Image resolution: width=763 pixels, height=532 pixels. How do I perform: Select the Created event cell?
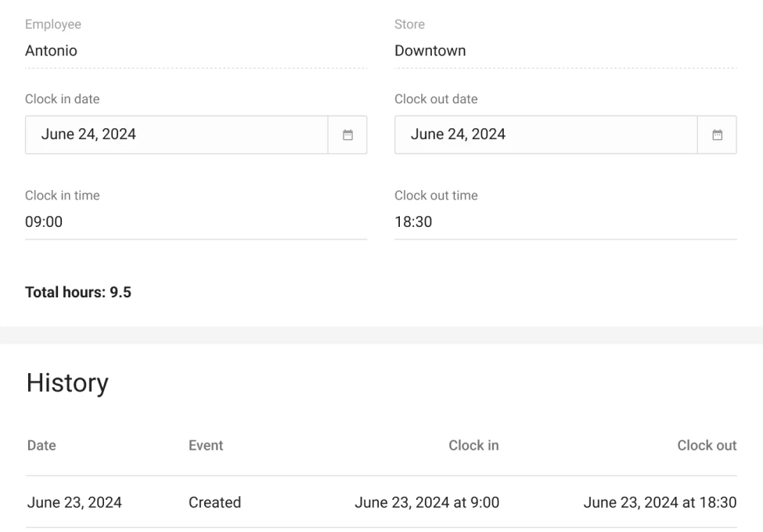point(214,502)
